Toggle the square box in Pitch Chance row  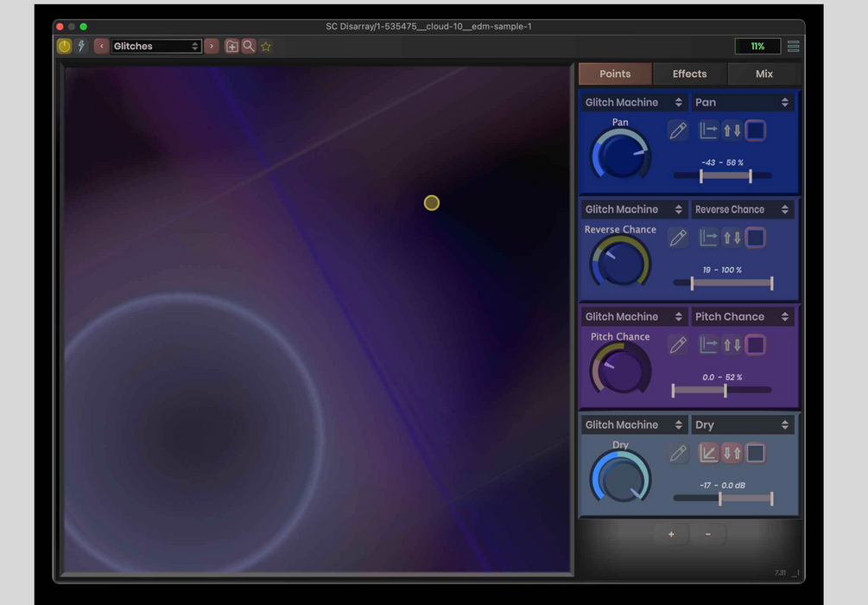(x=756, y=345)
